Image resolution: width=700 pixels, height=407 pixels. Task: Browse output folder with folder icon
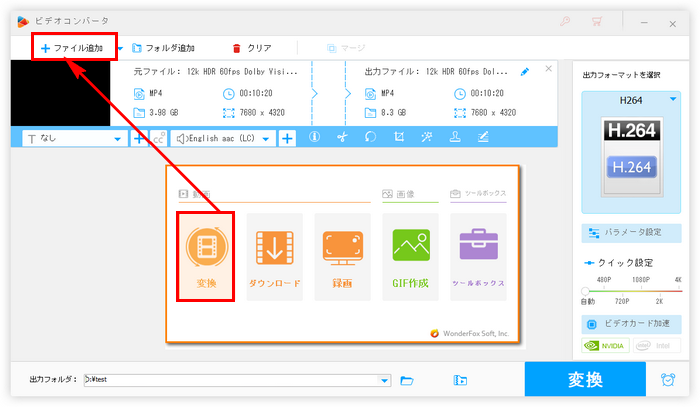[x=407, y=380]
